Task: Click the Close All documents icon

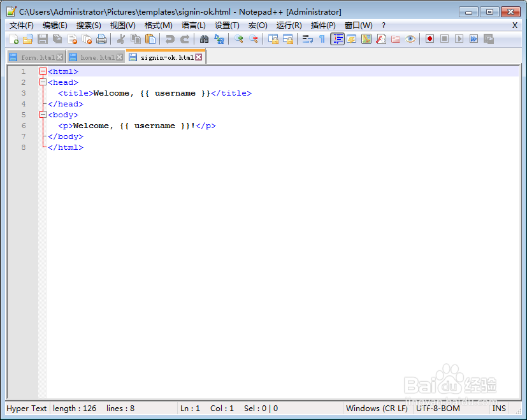Action: pos(87,39)
